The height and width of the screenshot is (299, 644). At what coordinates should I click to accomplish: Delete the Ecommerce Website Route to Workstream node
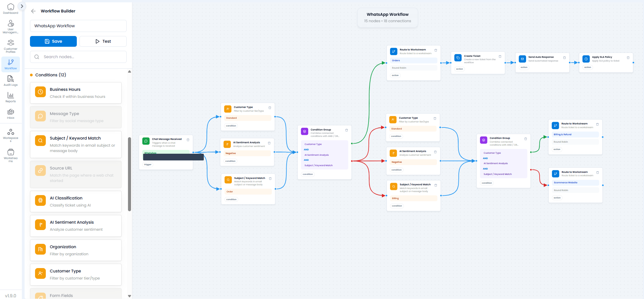[598, 173]
